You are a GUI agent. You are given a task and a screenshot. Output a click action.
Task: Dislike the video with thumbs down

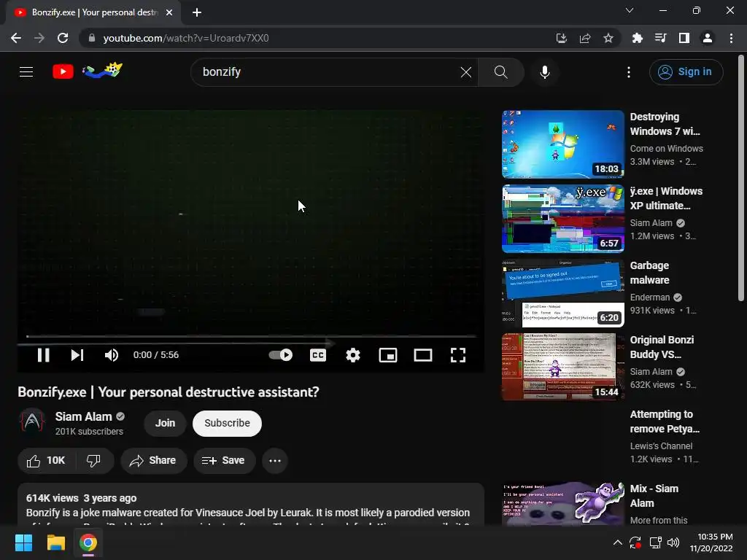pos(94,461)
